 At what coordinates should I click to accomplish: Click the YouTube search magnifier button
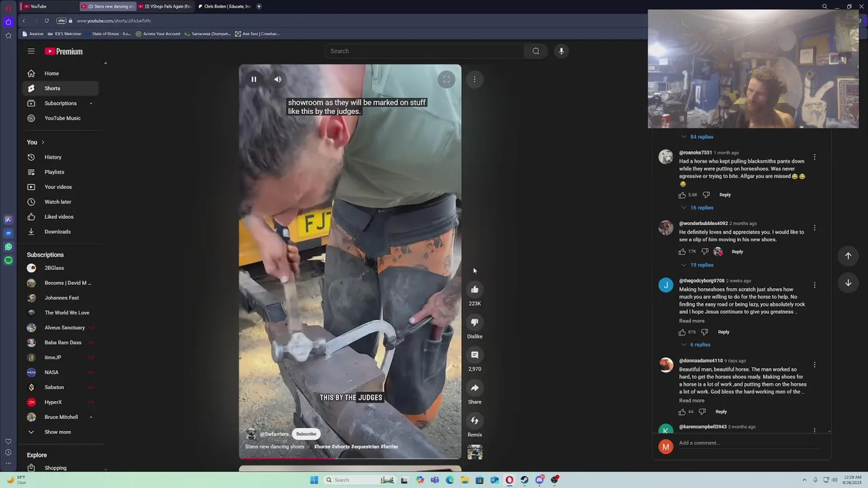[x=536, y=51]
